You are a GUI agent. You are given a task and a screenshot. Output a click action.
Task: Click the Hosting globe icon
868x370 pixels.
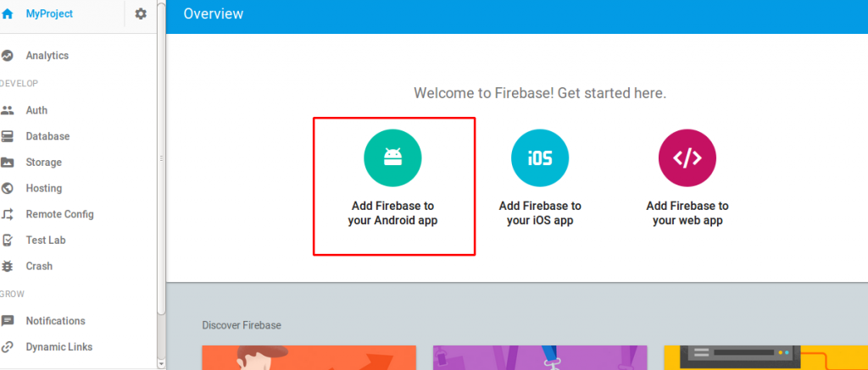[7, 188]
